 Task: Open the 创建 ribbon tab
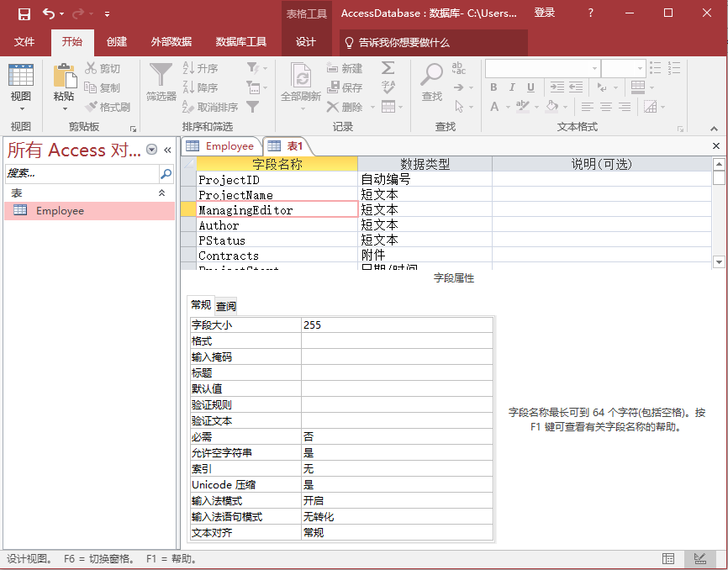[x=117, y=42]
